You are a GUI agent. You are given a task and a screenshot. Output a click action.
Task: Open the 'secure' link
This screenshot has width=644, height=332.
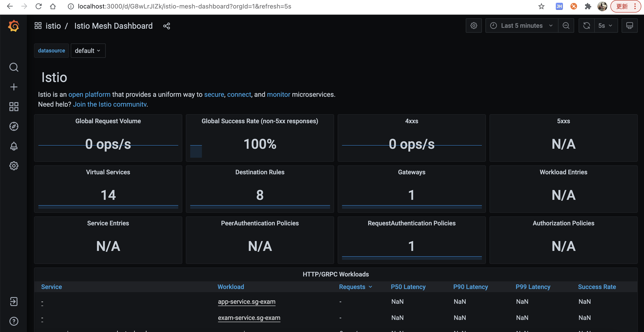pos(214,94)
